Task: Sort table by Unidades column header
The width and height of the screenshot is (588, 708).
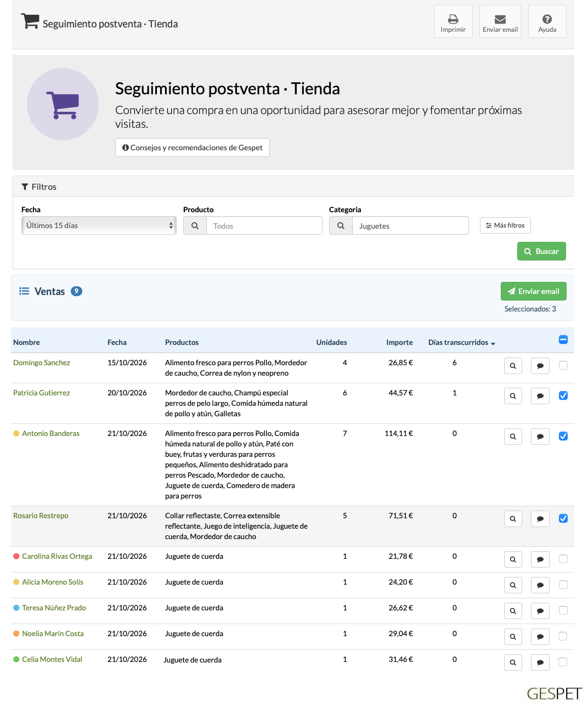Action: click(x=331, y=342)
